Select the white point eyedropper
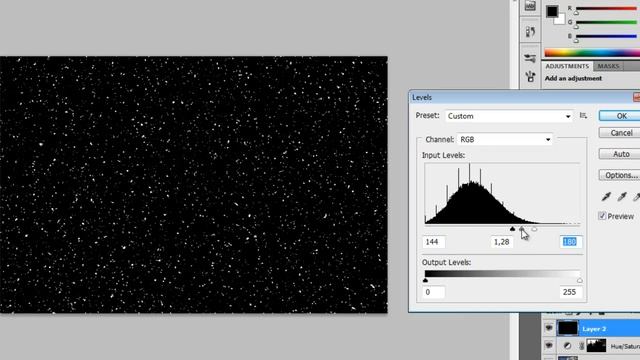This screenshot has width=640, height=360. coord(636,197)
